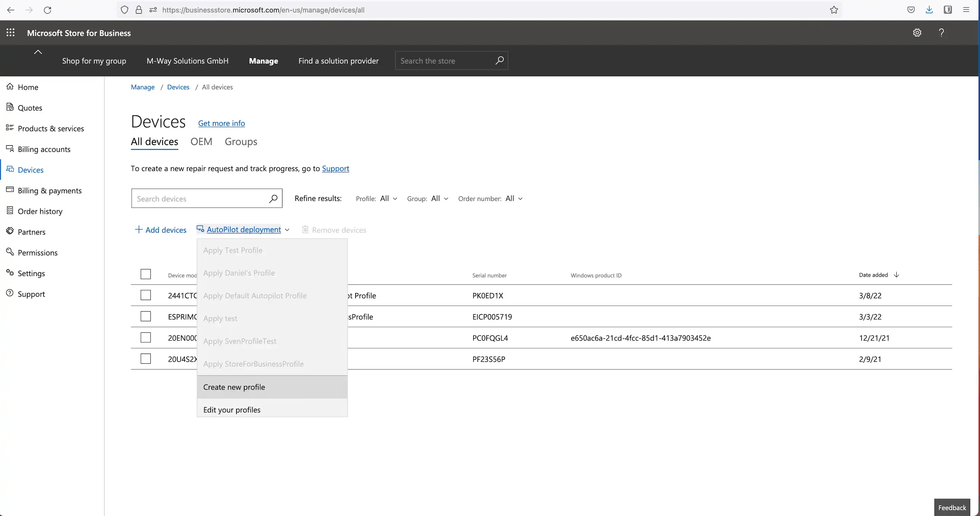The height and width of the screenshot is (516, 980).
Task: Toggle the select-all devices checkbox
Action: coord(146,274)
